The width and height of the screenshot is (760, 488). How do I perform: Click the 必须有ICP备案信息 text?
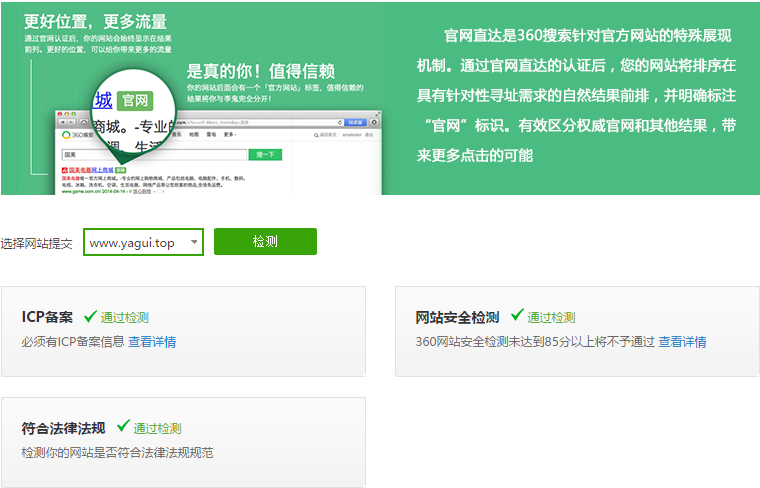coord(73,342)
